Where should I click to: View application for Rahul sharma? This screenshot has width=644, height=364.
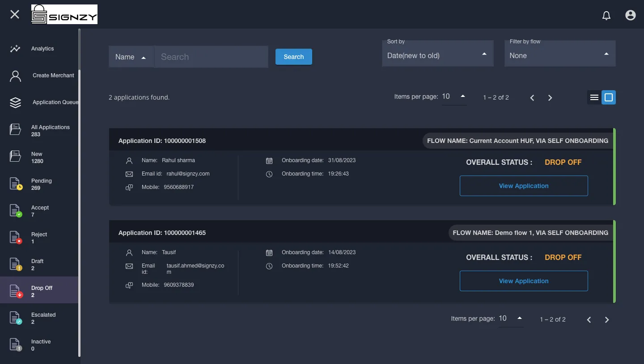(x=524, y=186)
